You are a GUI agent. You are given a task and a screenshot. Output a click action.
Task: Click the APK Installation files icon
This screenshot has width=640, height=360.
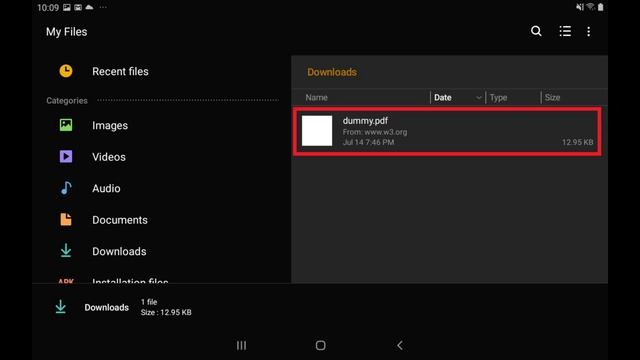66,281
